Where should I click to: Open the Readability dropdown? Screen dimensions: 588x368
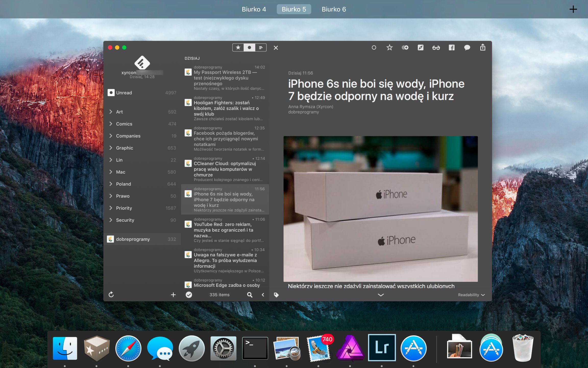pos(471,295)
